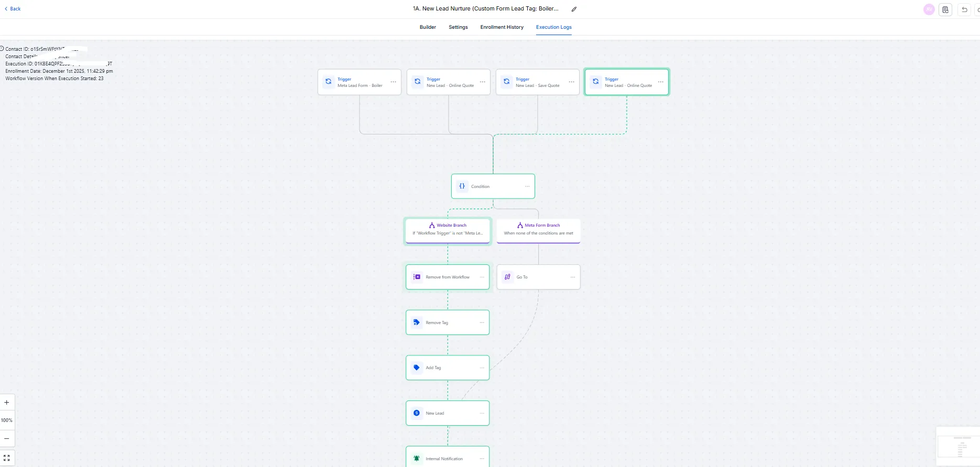Click the Remove from Workflow action icon
980x467 pixels.
[417, 277]
